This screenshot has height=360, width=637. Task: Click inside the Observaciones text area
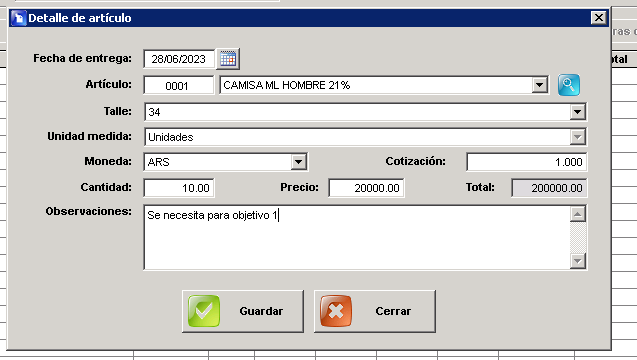[357, 238]
